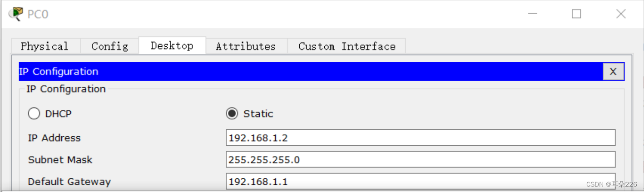The height and width of the screenshot is (192, 644).
Task: Choose the Static radio option
Action: pyautogui.click(x=232, y=113)
